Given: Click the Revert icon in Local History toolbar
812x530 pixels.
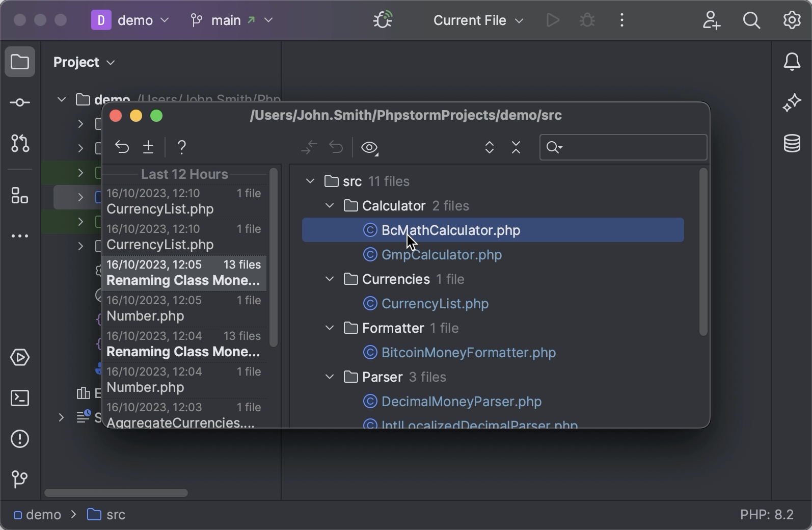Looking at the screenshot, I should tap(122, 148).
